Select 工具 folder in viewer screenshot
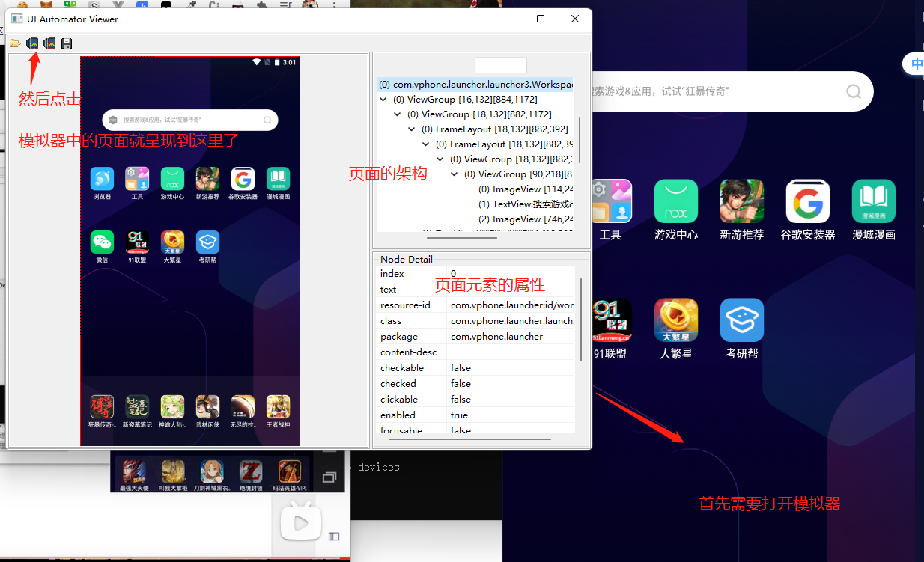The height and width of the screenshot is (562, 924). click(137, 179)
